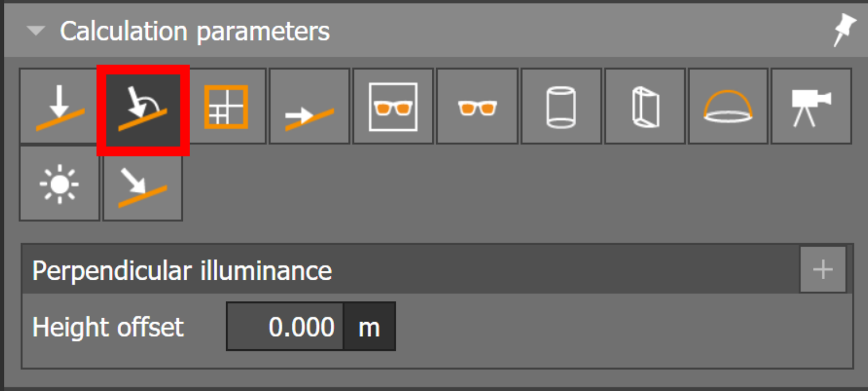The image size is (868, 391).
Task: Click the Perpendicular illuminance header row
Action: [389, 270]
